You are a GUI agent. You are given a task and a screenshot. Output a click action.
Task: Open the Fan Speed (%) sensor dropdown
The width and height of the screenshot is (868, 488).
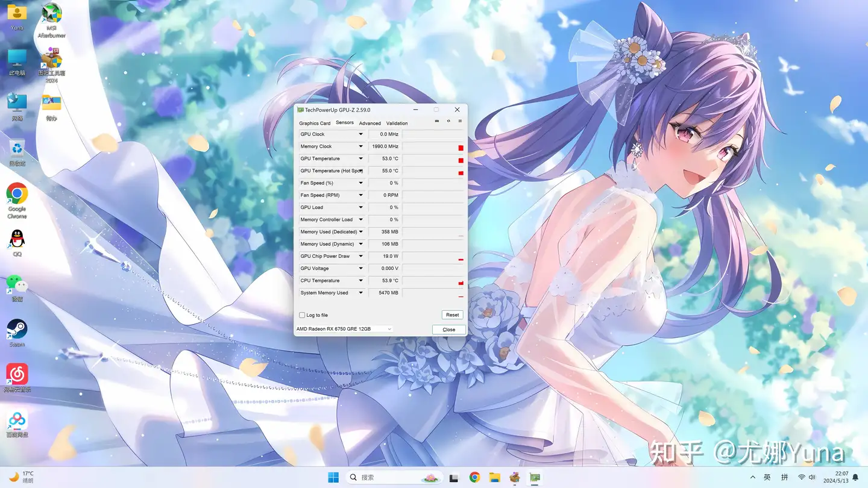click(361, 183)
